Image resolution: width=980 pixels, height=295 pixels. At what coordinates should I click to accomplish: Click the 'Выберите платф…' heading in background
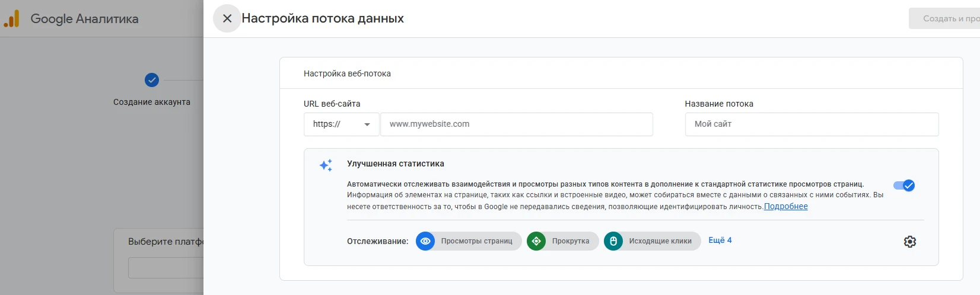(166, 242)
